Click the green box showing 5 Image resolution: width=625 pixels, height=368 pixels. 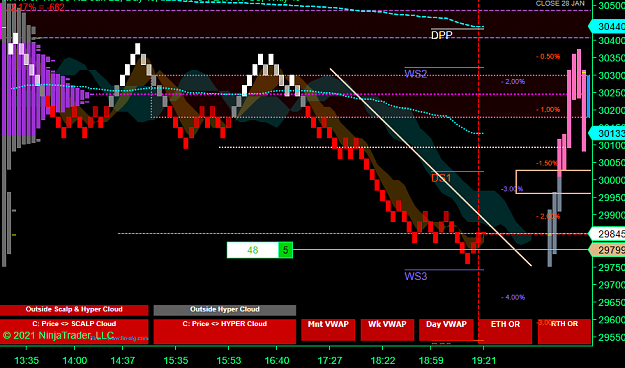click(285, 250)
